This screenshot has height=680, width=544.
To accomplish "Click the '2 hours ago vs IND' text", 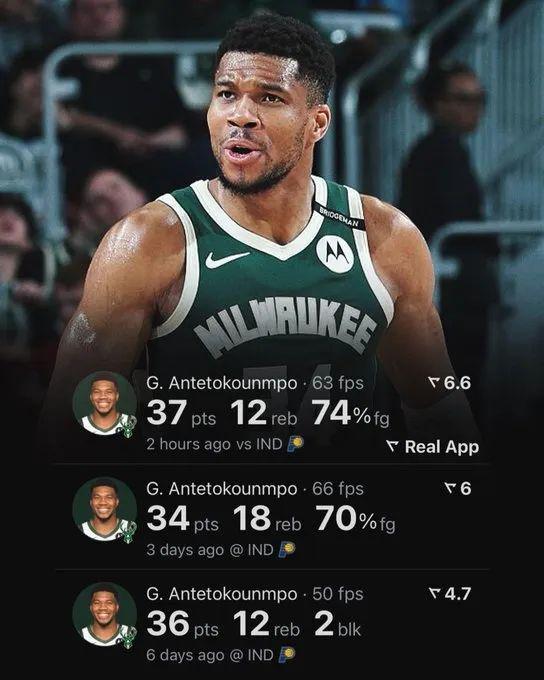I will tap(214, 444).
